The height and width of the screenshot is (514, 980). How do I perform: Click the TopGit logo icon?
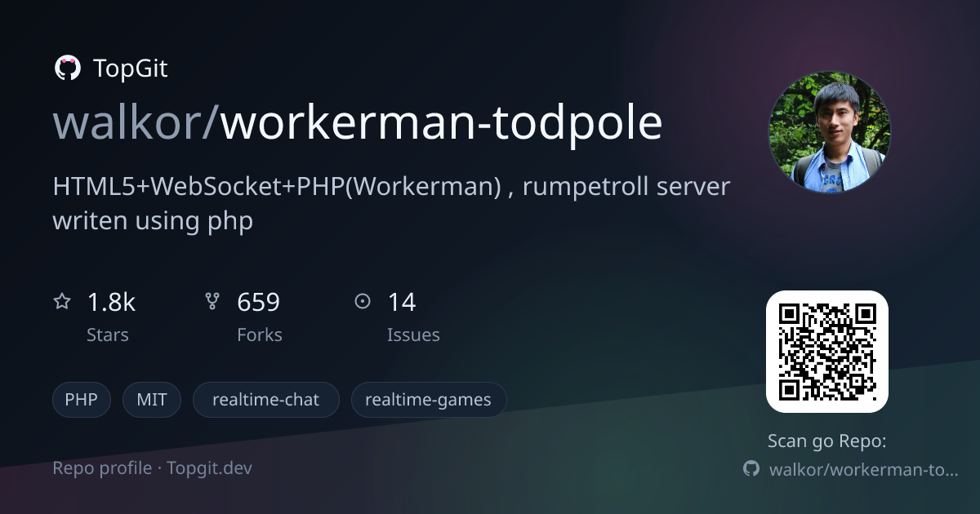pos(67,68)
